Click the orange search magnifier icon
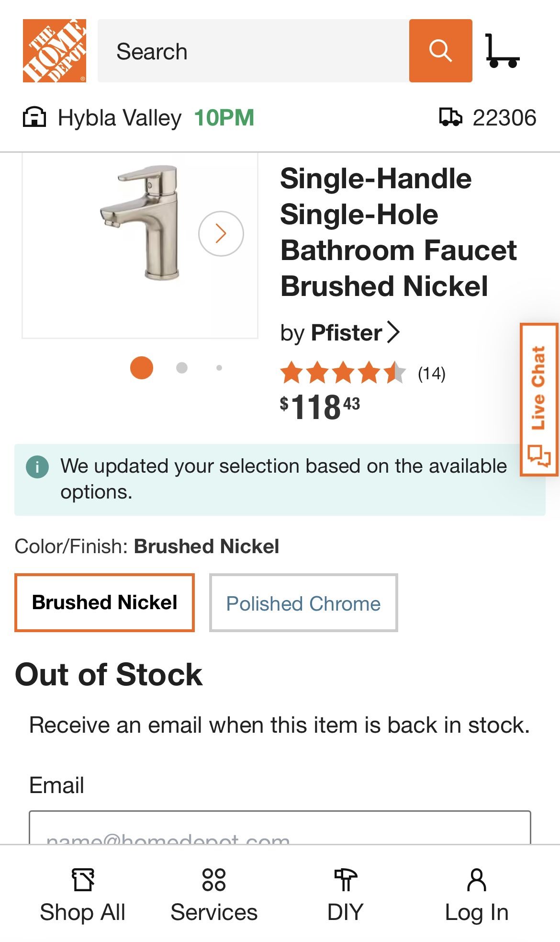The width and height of the screenshot is (560, 942). [440, 50]
